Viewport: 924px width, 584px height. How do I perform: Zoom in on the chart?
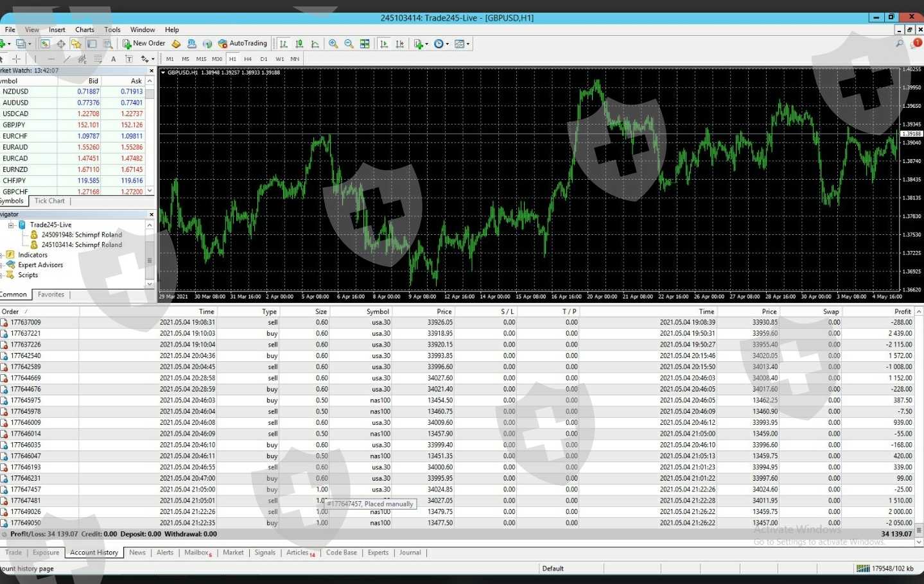pyautogui.click(x=333, y=44)
